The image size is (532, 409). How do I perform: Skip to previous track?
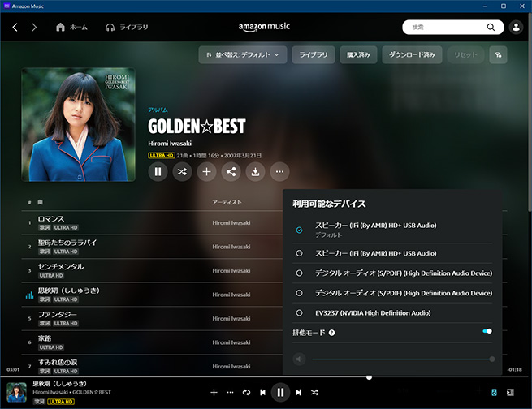tap(262, 393)
